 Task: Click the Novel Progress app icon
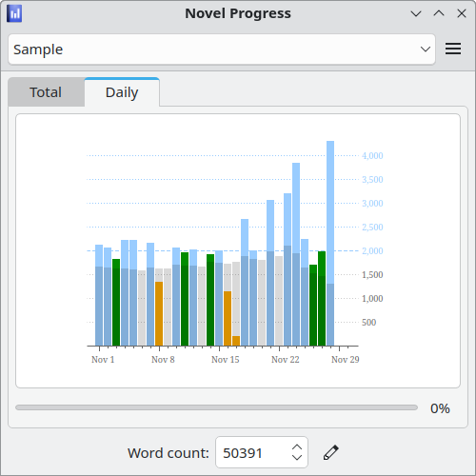14,13
